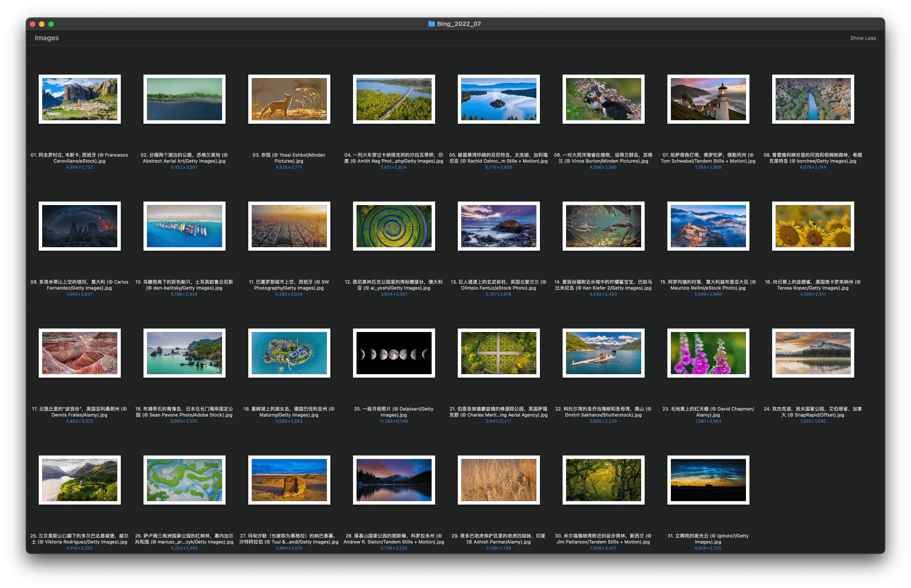Click the colorful boats aerial thumbnail
Screen dimensions: 911x588
point(184,226)
